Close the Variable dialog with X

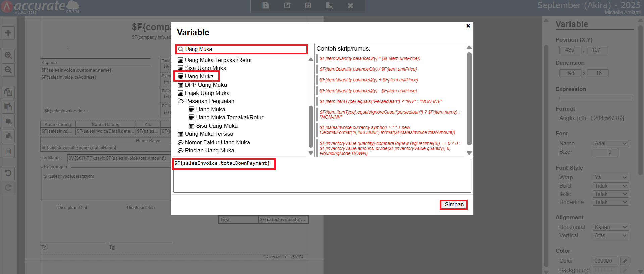tap(468, 26)
